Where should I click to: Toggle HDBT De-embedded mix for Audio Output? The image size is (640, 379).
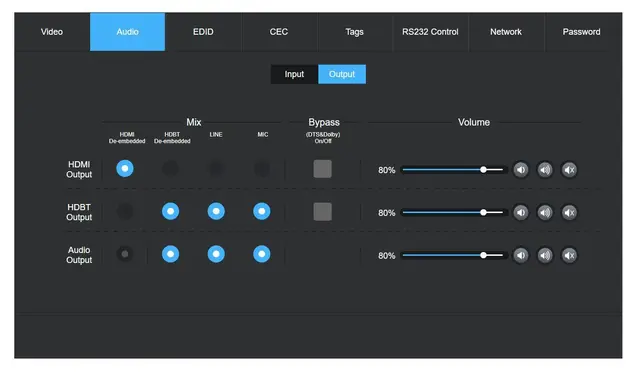[x=171, y=254]
